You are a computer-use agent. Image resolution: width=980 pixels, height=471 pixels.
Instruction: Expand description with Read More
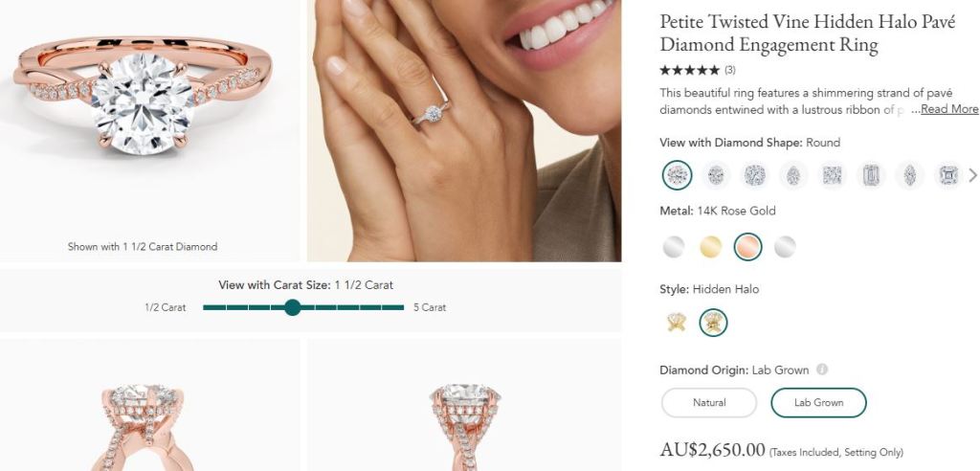[949, 109]
